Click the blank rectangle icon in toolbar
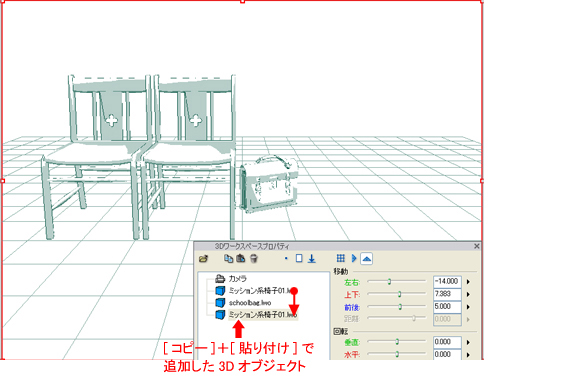The width and height of the screenshot is (565, 380). 299,258
